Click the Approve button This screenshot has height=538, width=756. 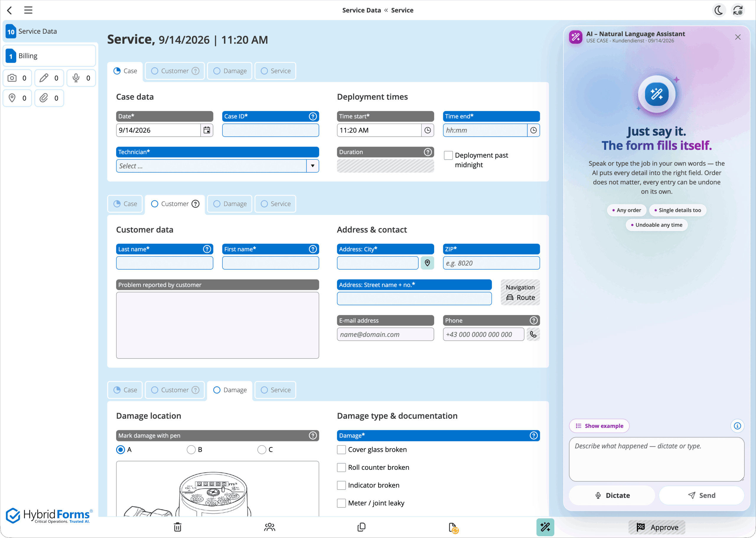click(x=657, y=527)
